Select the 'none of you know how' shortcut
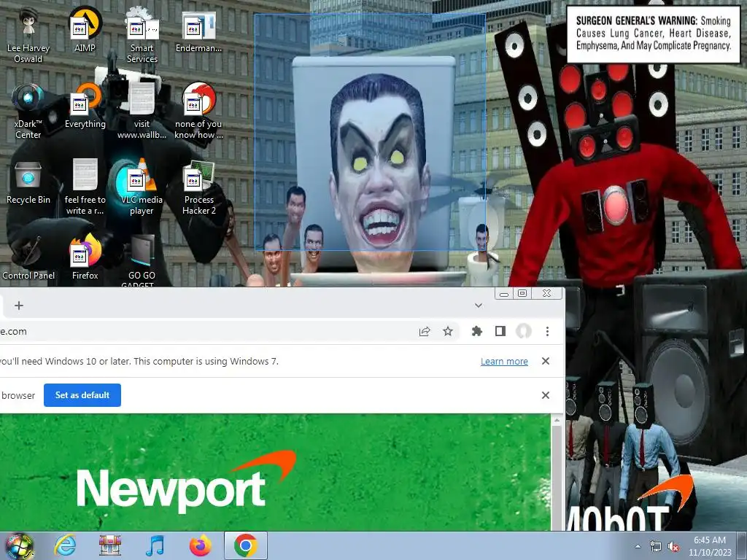Screen dimensions: 747x560 click(198, 112)
